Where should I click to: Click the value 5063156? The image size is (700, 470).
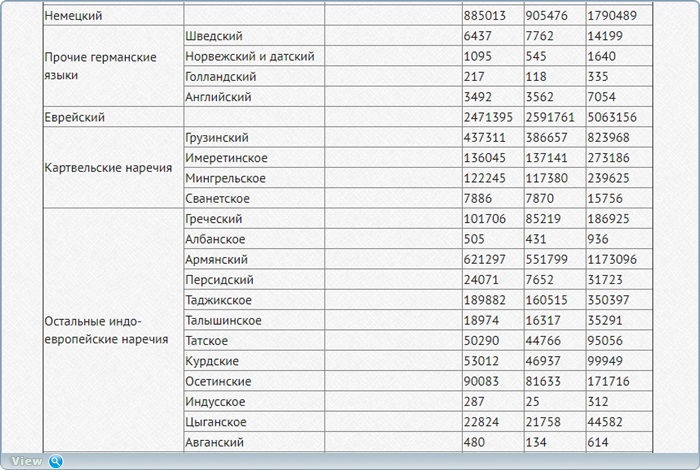click(612, 117)
